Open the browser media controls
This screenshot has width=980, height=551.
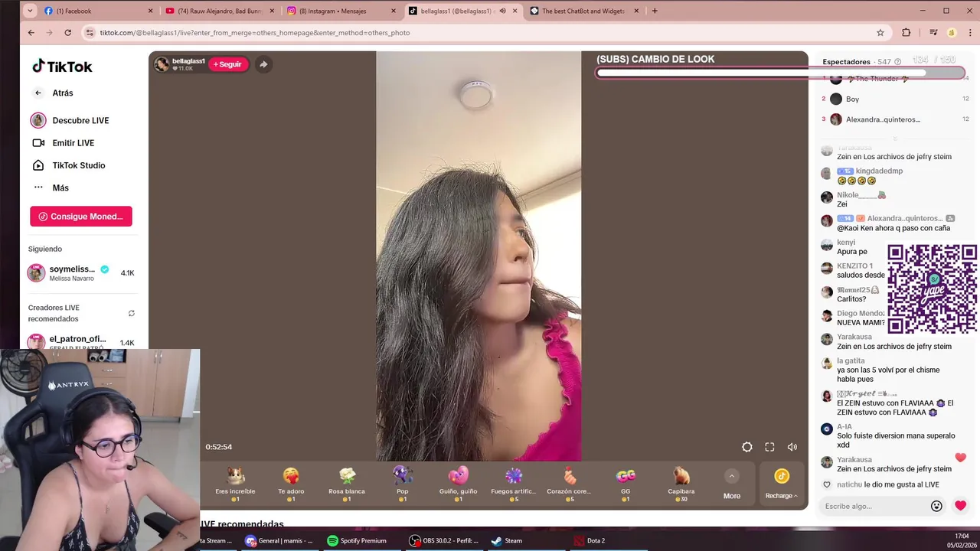[933, 33]
